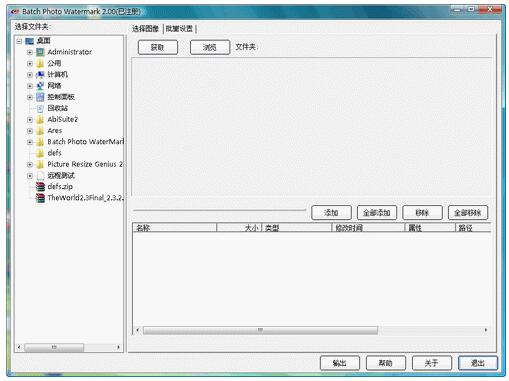This screenshot has height=381, width=509.
Task: Expand the Picture Resize Genius node
Action: click(30, 165)
